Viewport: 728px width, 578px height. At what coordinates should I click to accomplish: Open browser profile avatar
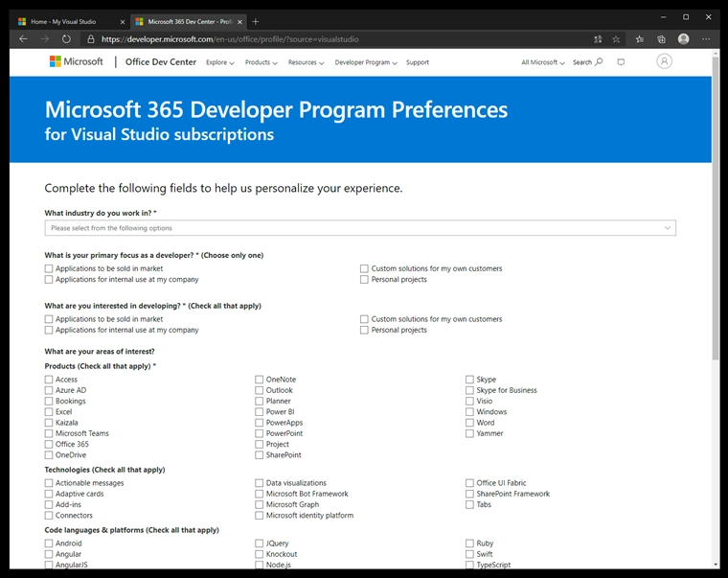(683, 39)
